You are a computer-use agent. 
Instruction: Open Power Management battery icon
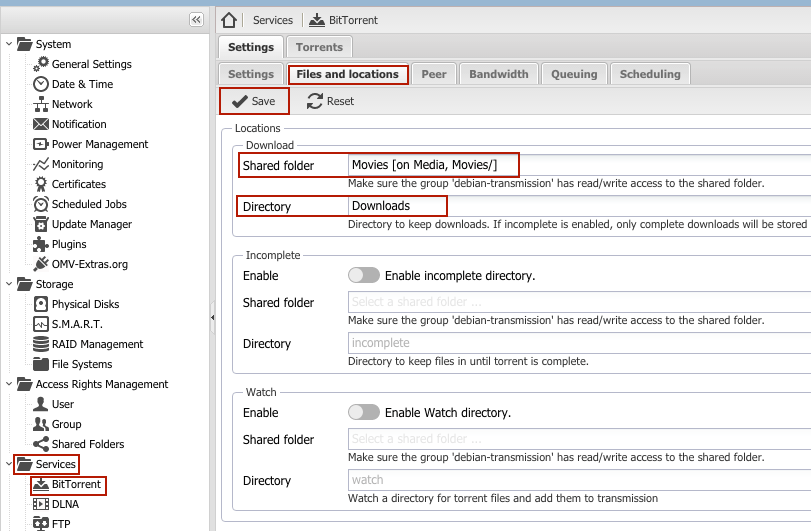(x=41, y=144)
